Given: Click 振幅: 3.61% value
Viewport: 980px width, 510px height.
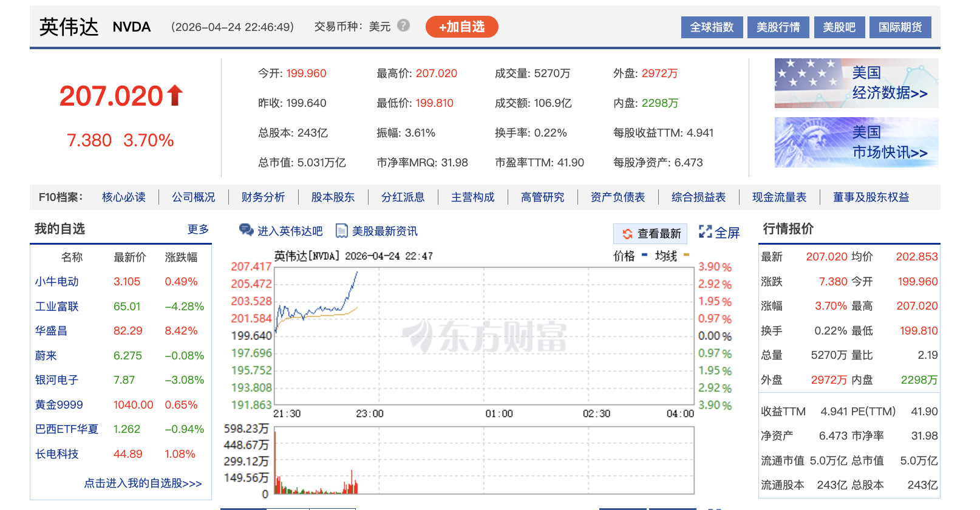Looking at the screenshot, I should tap(406, 133).
